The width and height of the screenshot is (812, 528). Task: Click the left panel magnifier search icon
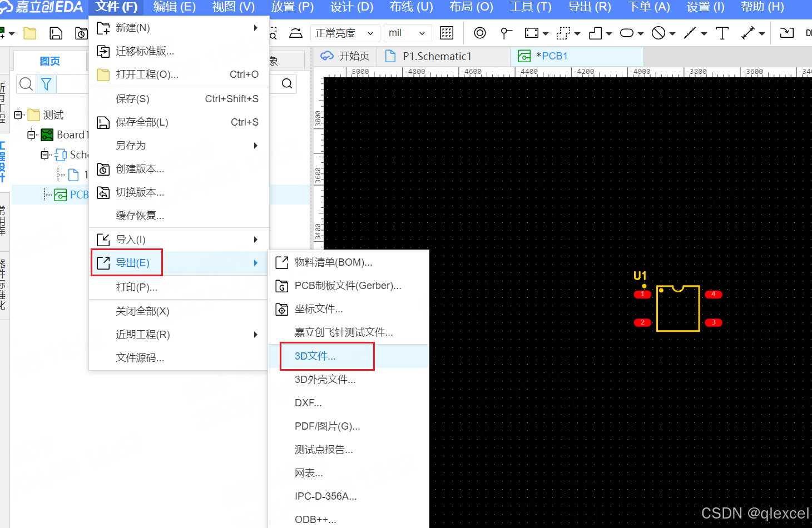click(26, 84)
